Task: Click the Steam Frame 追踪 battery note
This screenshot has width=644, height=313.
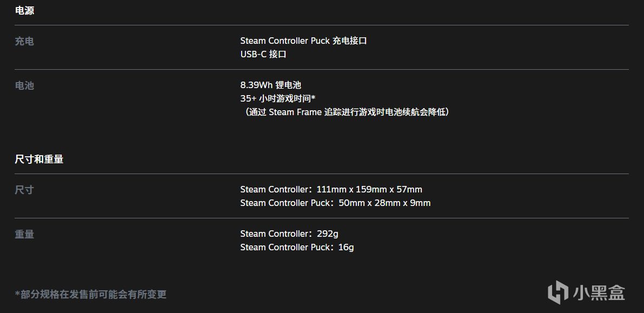Action: pos(346,112)
